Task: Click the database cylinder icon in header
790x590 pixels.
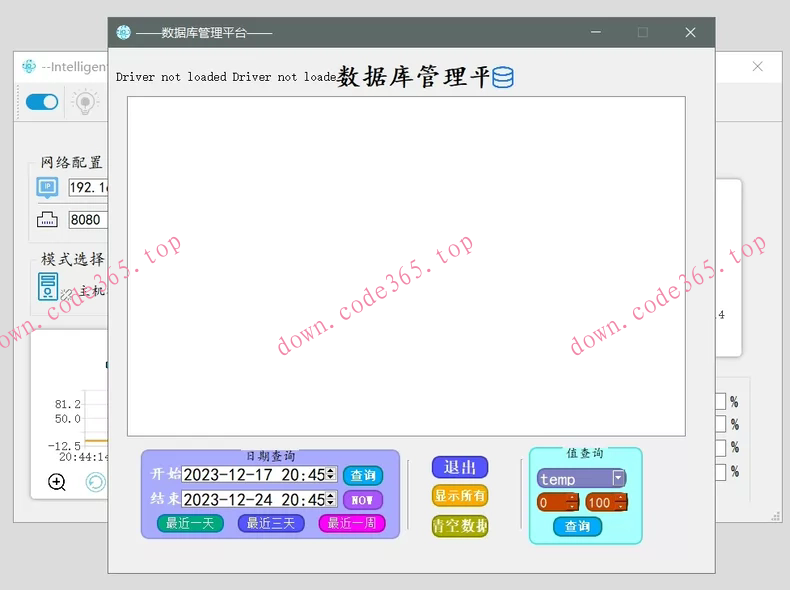Action: tap(502, 78)
